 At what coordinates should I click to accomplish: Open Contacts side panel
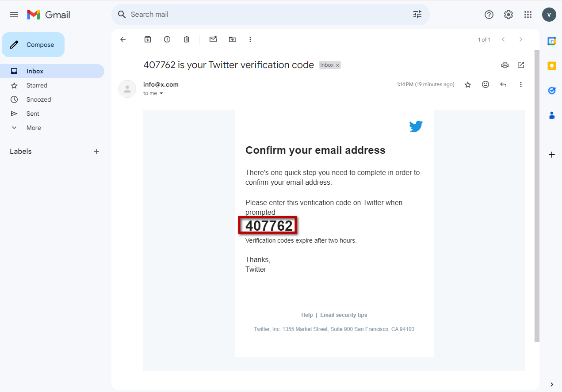(552, 115)
